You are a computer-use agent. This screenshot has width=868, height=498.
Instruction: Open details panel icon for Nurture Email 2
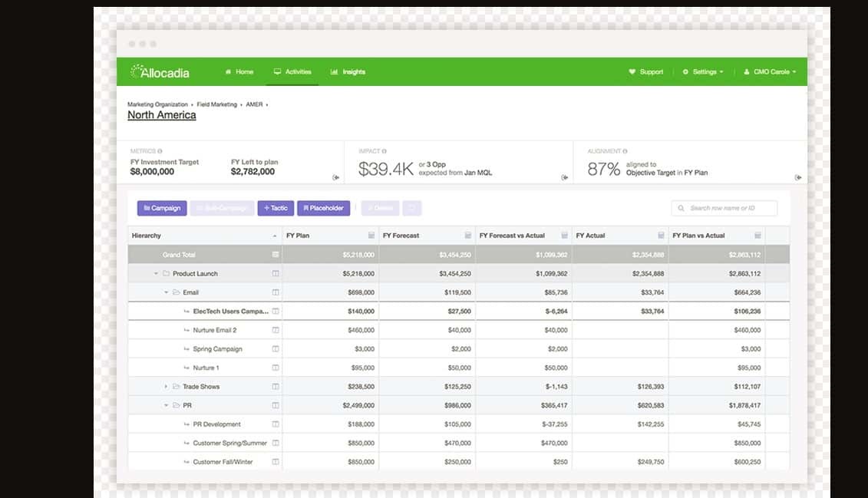click(x=276, y=330)
